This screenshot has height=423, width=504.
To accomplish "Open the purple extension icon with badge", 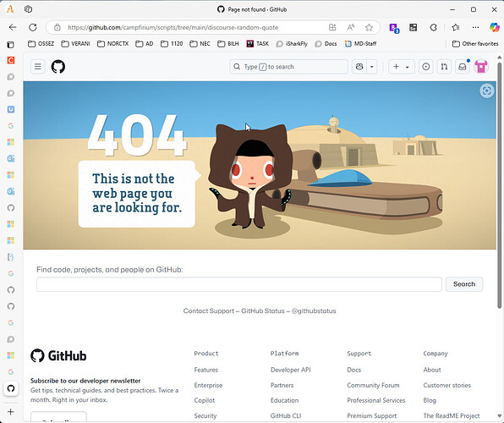I will coord(394,28).
